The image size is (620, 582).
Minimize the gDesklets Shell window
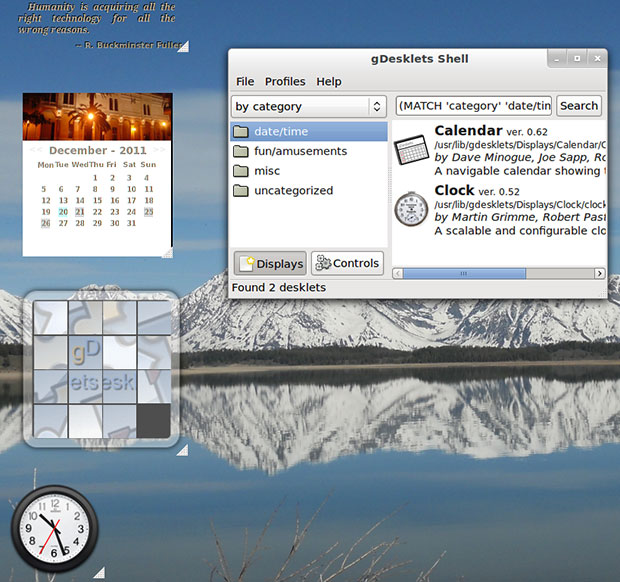click(557, 59)
